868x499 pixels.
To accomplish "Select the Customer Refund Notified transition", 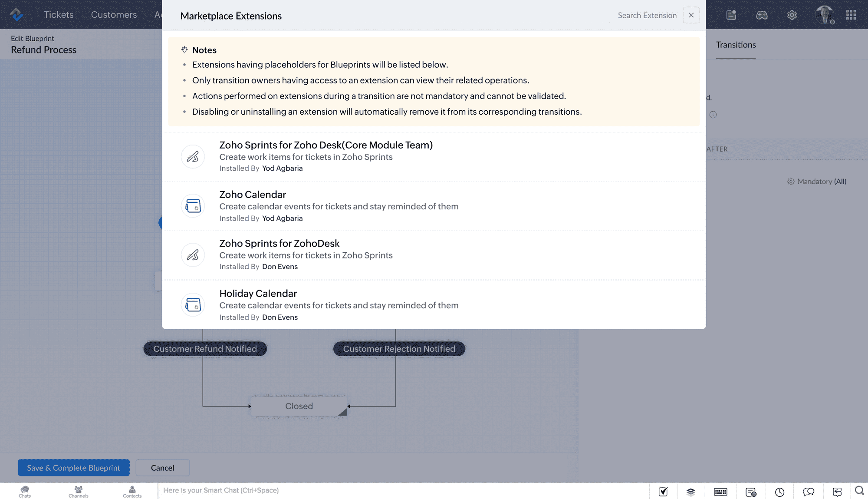I will click(205, 349).
